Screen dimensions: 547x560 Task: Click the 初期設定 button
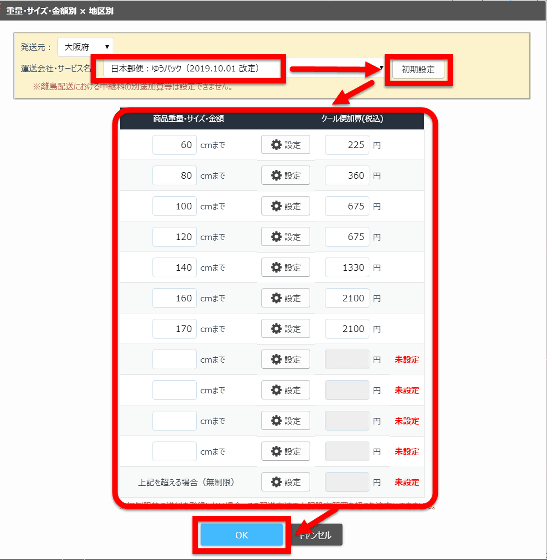418,69
